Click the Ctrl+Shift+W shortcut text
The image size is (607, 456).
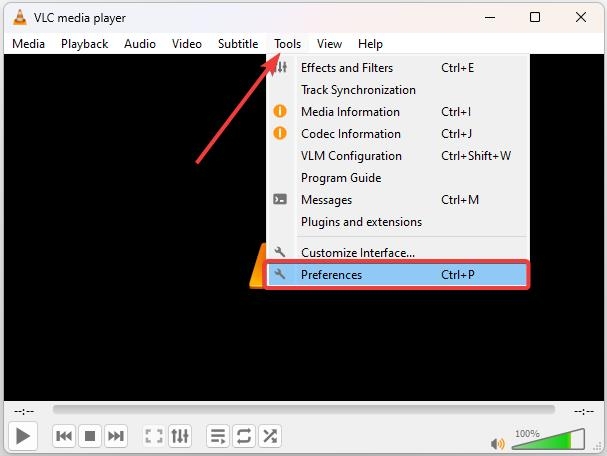click(x=476, y=156)
